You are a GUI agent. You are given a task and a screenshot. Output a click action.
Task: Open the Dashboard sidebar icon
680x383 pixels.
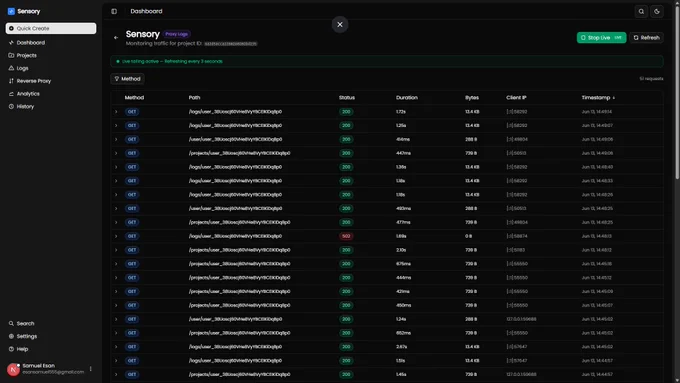pyautogui.click(x=11, y=43)
